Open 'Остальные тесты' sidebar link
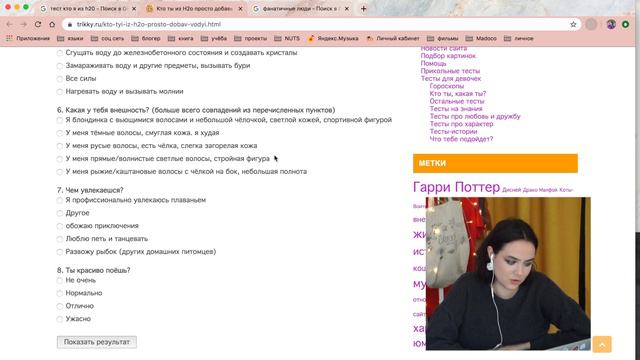The image size is (640, 360). pyautogui.click(x=457, y=101)
